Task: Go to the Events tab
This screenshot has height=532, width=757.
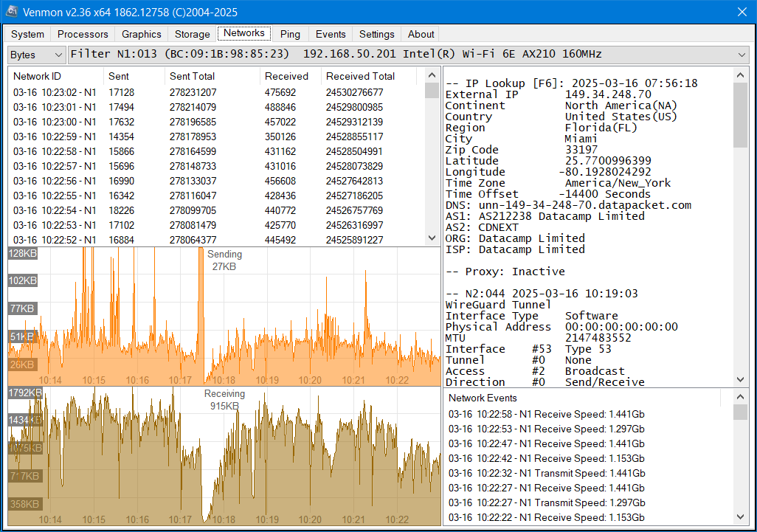Action: 331,34
